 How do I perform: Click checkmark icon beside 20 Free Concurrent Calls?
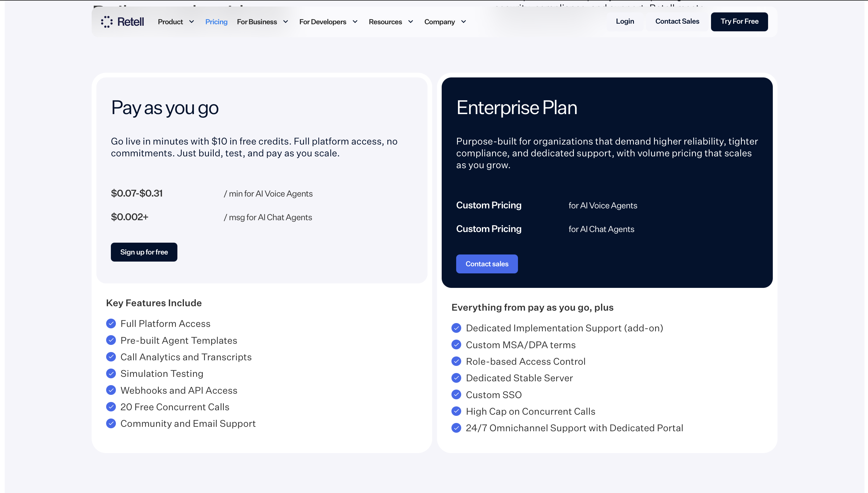(111, 407)
